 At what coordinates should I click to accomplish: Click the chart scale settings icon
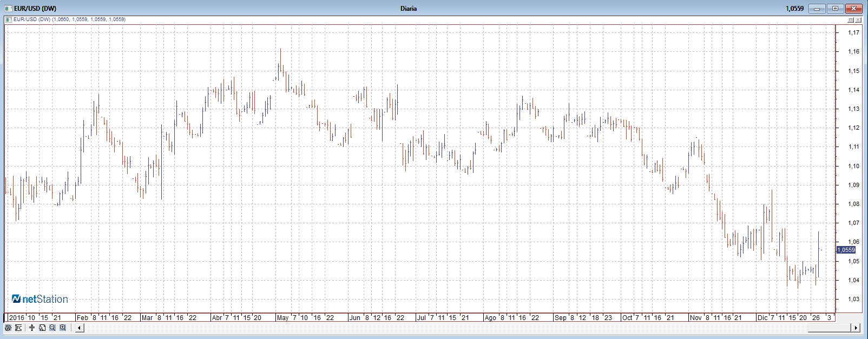pyautogui.click(x=18, y=328)
